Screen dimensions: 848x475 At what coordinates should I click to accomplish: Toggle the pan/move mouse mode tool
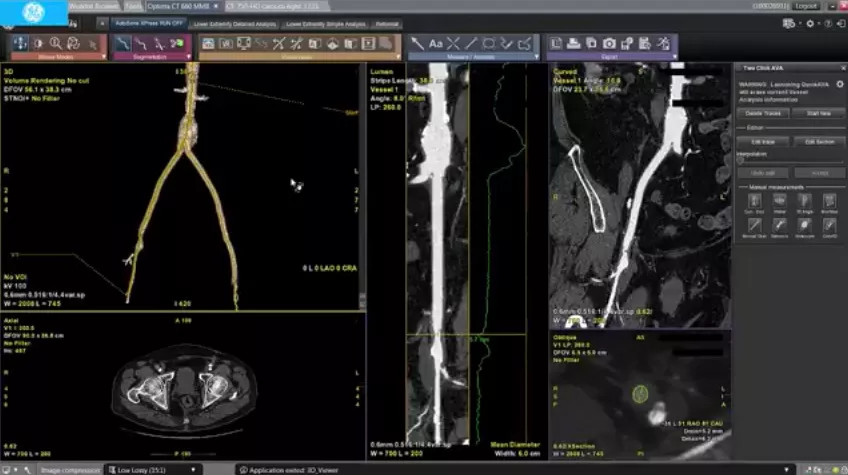pyautogui.click(x=20, y=43)
